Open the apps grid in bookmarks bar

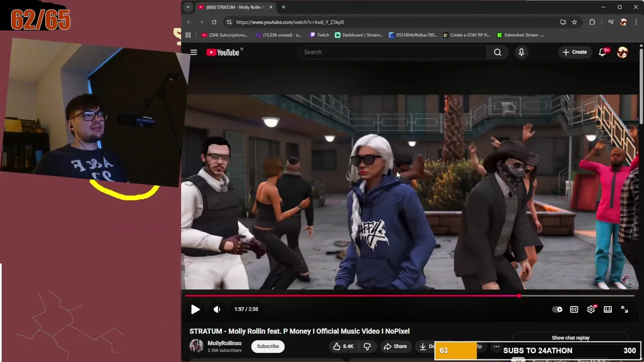point(188,35)
